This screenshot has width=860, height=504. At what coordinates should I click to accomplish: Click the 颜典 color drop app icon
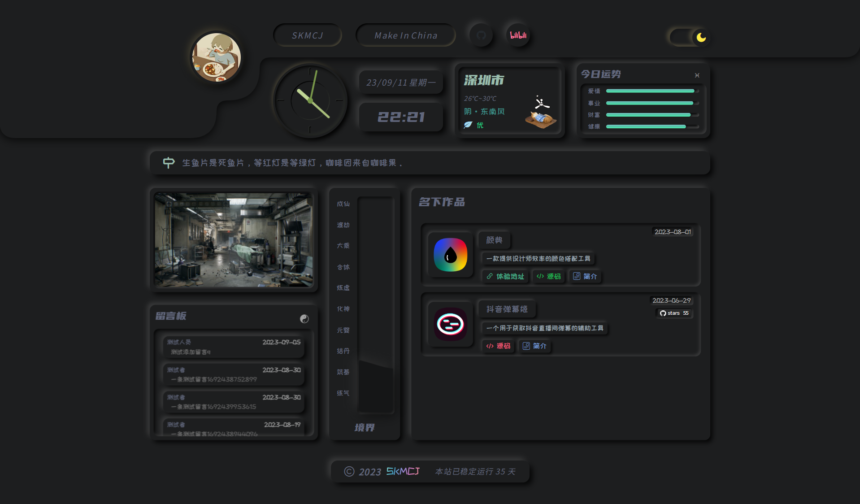point(451,255)
